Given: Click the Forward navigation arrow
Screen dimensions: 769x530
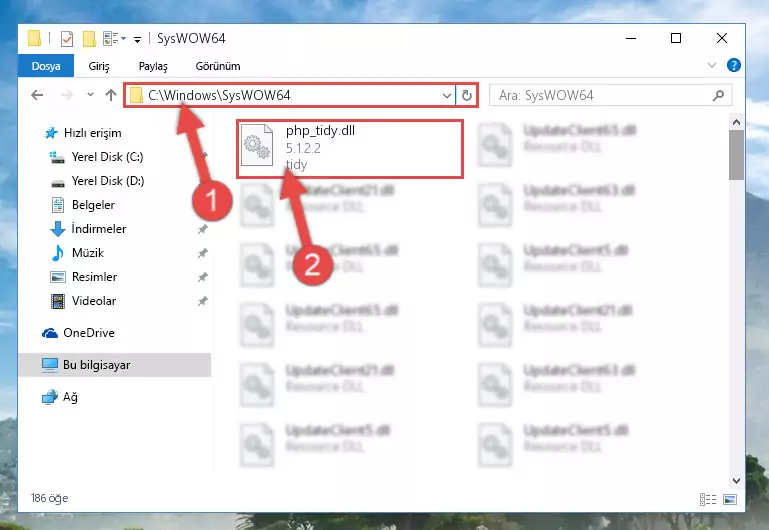Looking at the screenshot, I should [x=66, y=95].
